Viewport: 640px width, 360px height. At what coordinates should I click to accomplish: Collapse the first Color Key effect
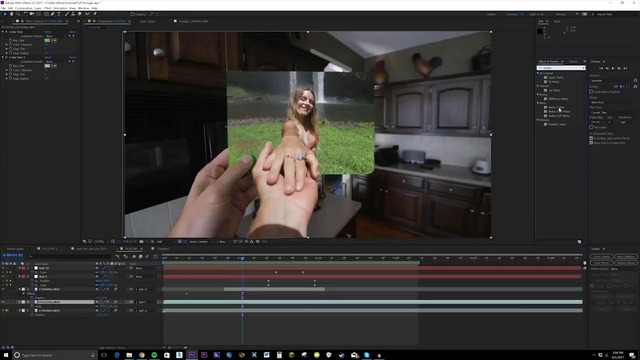pyautogui.click(x=2, y=32)
